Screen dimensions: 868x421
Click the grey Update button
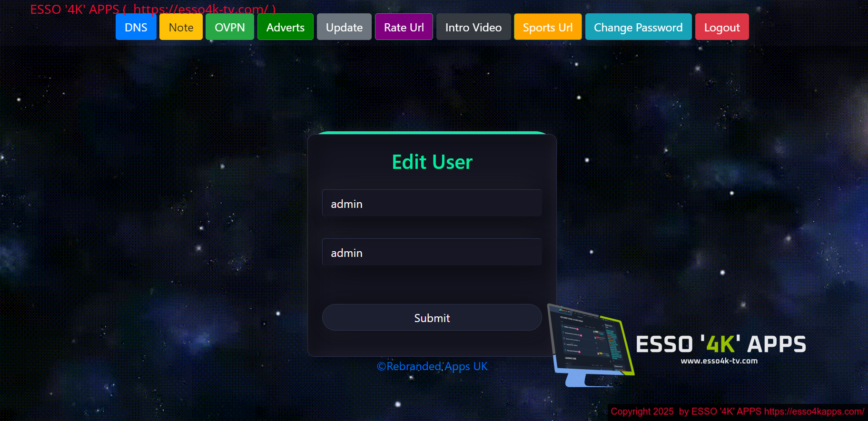point(344,27)
